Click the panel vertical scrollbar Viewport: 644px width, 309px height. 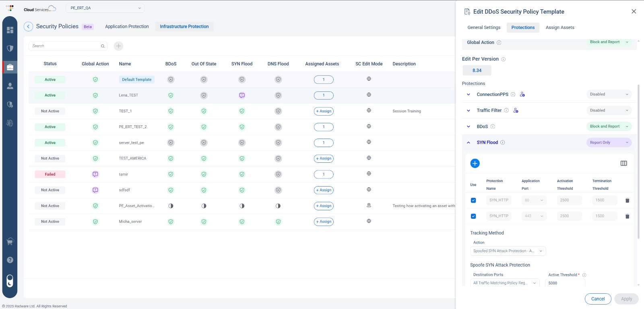638,161
